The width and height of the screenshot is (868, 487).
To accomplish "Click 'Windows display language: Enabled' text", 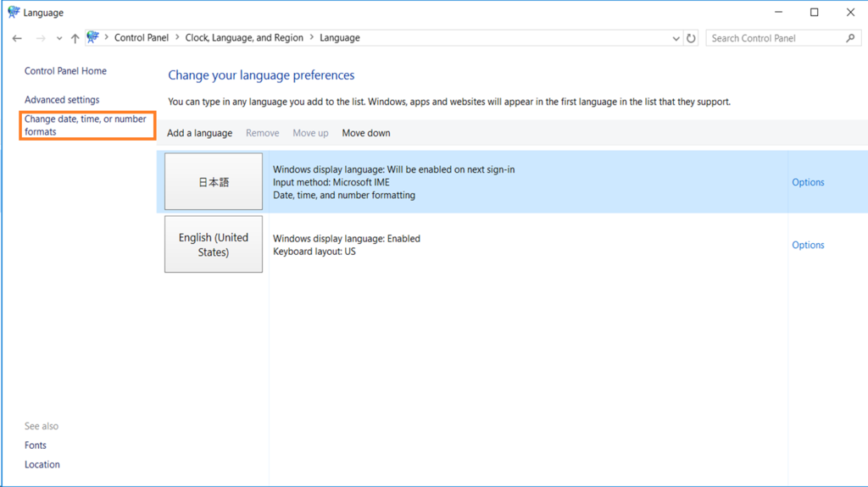I will pyautogui.click(x=347, y=239).
